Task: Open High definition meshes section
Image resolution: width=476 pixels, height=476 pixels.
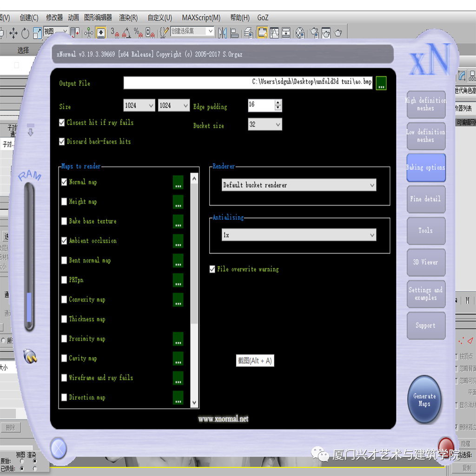Action: pos(426,105)
